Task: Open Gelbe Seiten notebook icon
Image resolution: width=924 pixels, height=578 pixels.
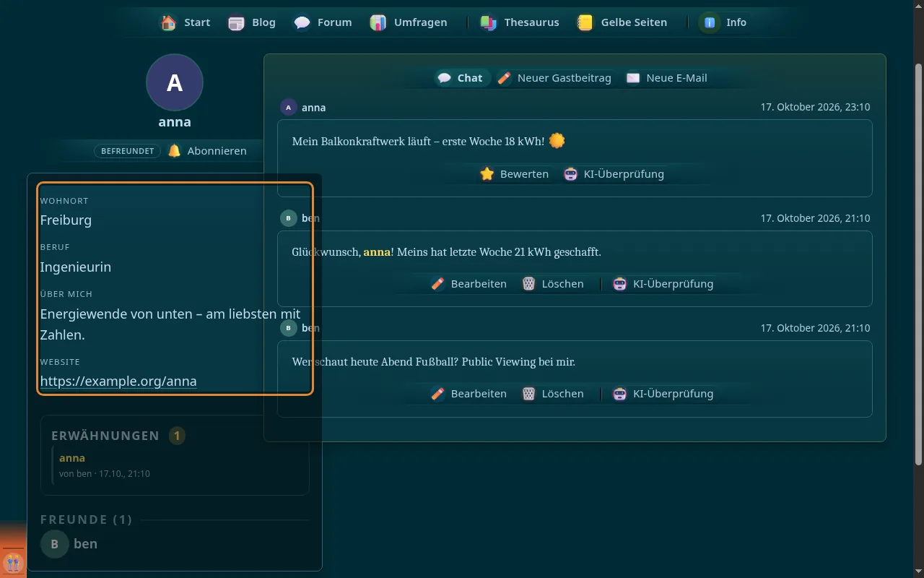Action: (x=585, y=22)
